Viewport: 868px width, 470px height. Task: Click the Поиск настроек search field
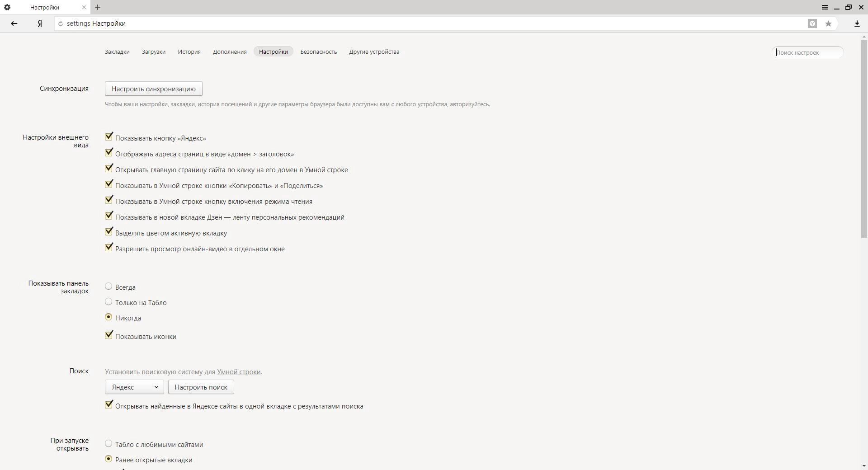point(808,52)
